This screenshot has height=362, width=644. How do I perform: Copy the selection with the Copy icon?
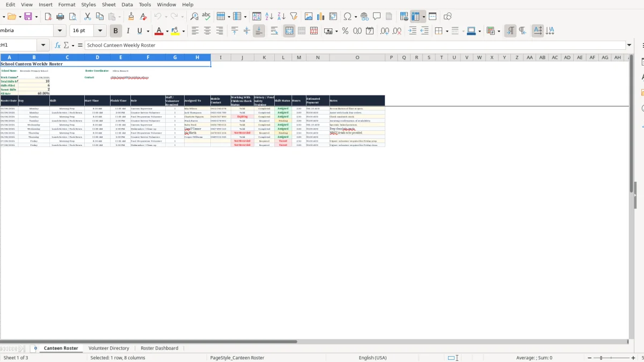[100, 17]
